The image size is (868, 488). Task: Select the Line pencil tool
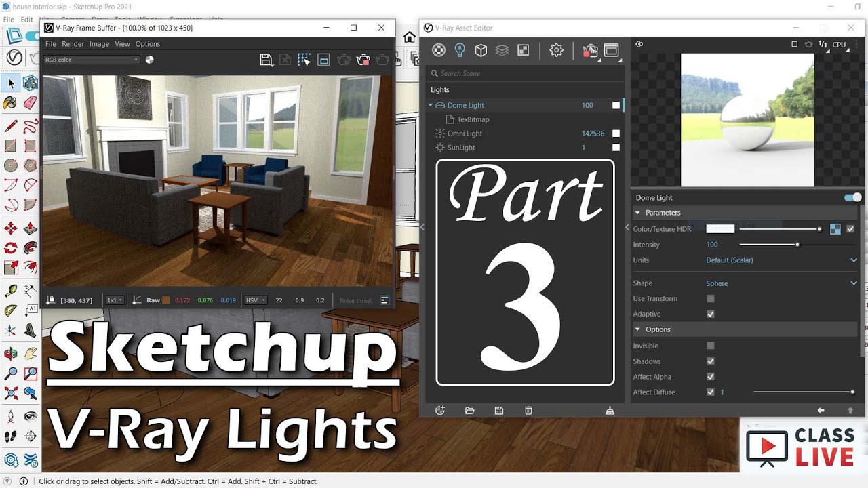(x=11, y=126)
